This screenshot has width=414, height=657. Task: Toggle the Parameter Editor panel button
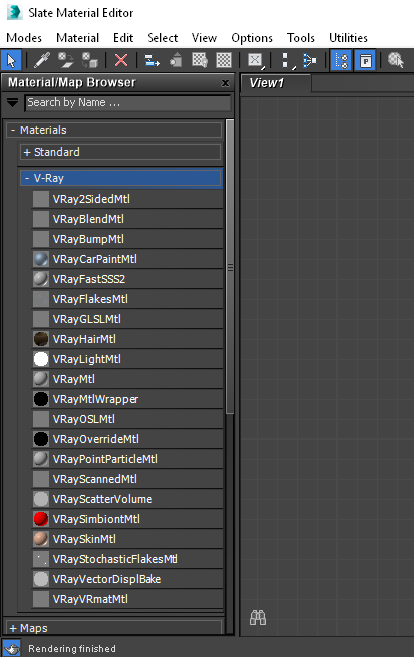click(x=365, y=60)
